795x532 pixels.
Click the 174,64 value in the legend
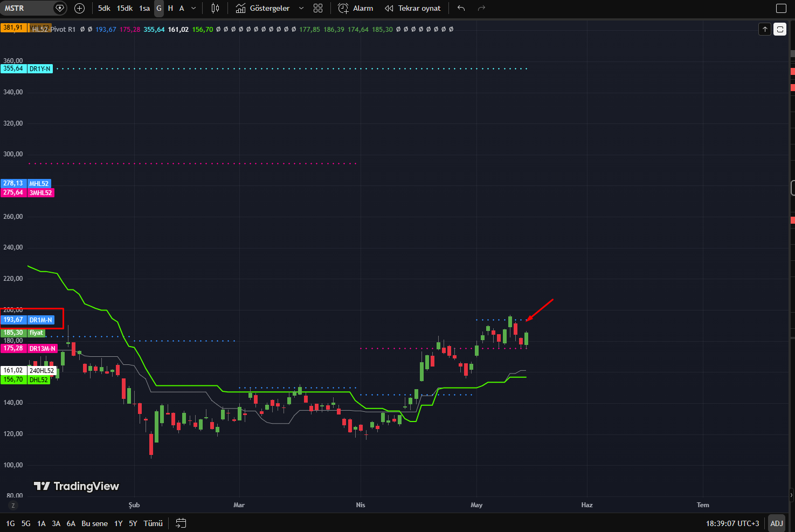[358, 30]
